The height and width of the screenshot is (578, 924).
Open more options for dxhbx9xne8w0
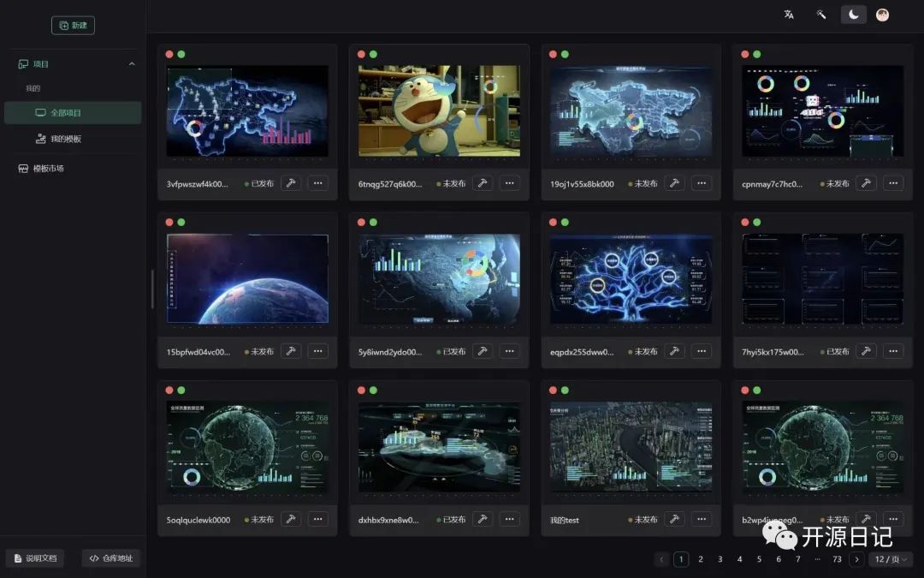(x=509, y=519)
